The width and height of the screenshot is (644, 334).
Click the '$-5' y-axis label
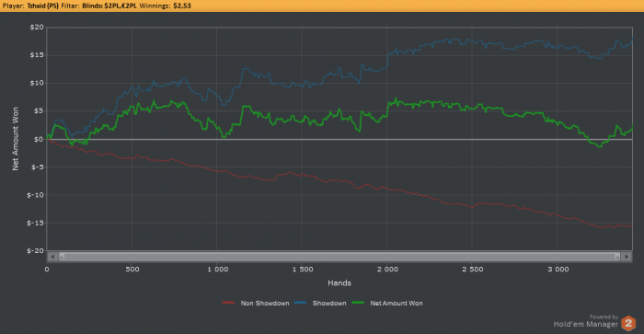pos(37,167)
